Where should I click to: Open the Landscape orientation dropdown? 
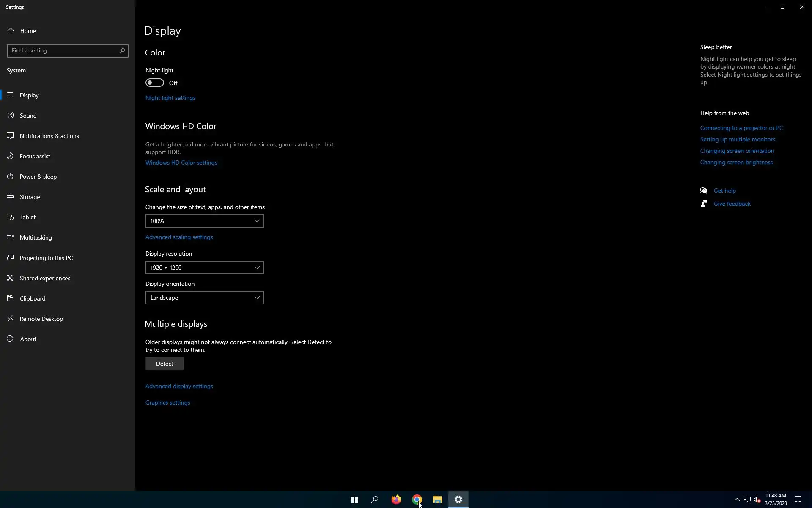204,298
